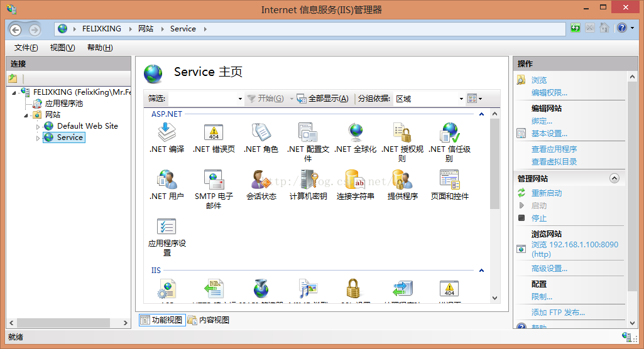
Task: Switch to the 功能视图 tab
Action: 162,320
